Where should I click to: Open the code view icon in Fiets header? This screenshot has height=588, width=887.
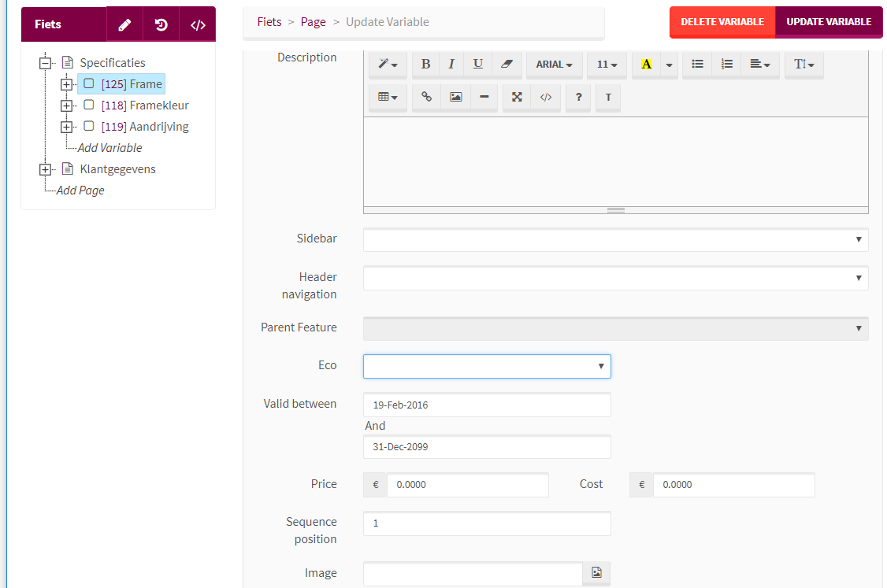[198, 24]
